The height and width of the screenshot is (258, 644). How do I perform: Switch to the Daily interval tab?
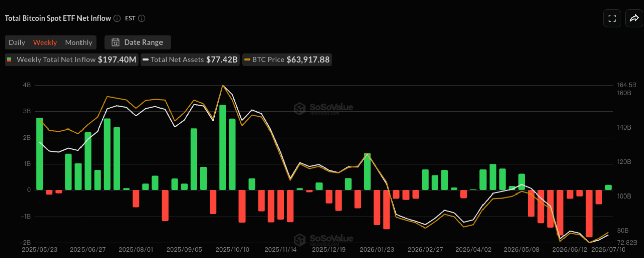(17, 42)
